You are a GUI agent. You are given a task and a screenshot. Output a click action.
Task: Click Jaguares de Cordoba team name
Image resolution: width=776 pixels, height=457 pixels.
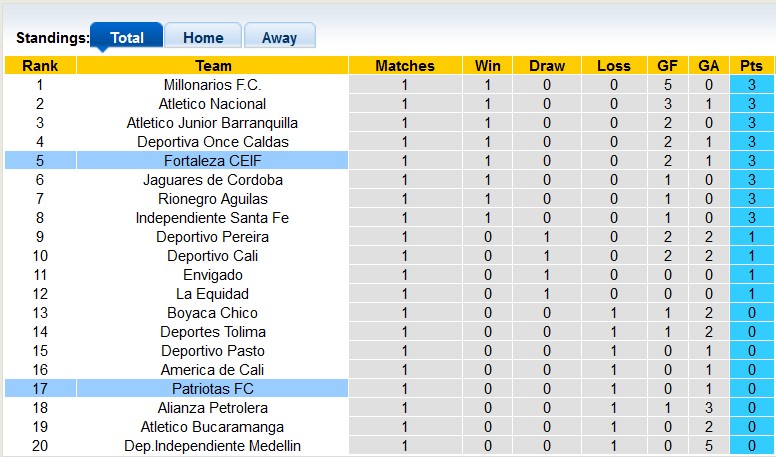tap(213, 180)
